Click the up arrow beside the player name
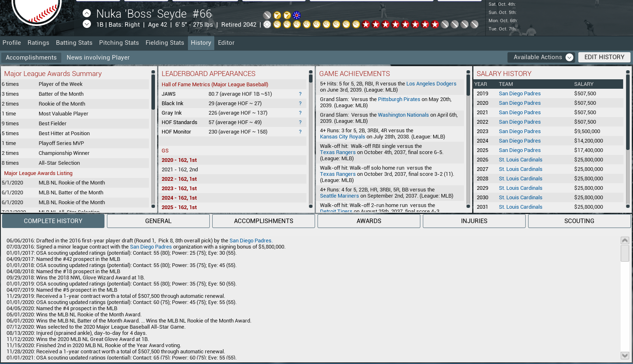 tap(87, 13)
